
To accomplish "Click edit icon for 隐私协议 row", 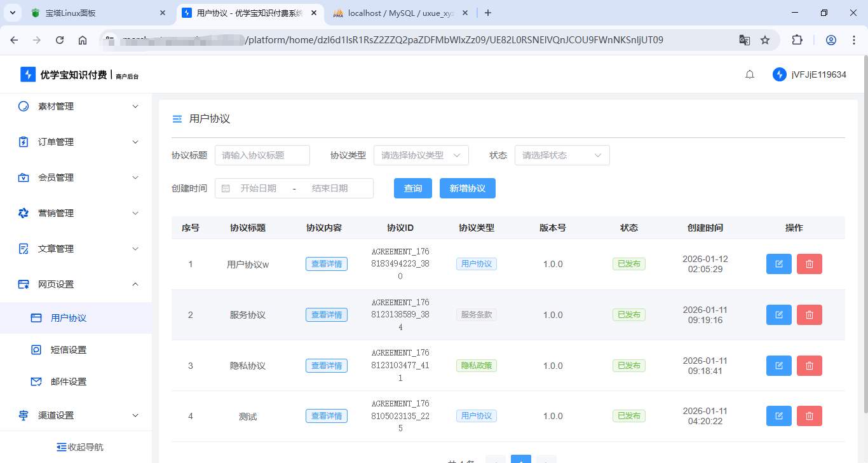I will click(x=778, y=366).
